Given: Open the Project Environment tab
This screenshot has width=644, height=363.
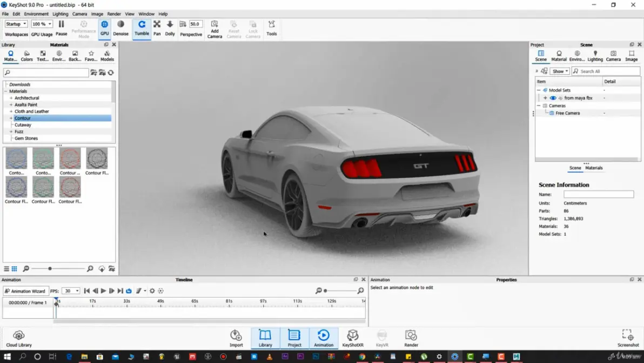Looking at the screenshot, I should pyautogui.click(x=577, y=56).
